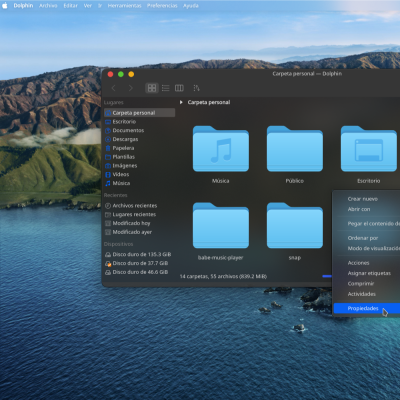The height and width of the screenshot is (400, 400).
Task: Click the Descargas sidebar icon
Action: pyautogui.click(x=108, y=139)
